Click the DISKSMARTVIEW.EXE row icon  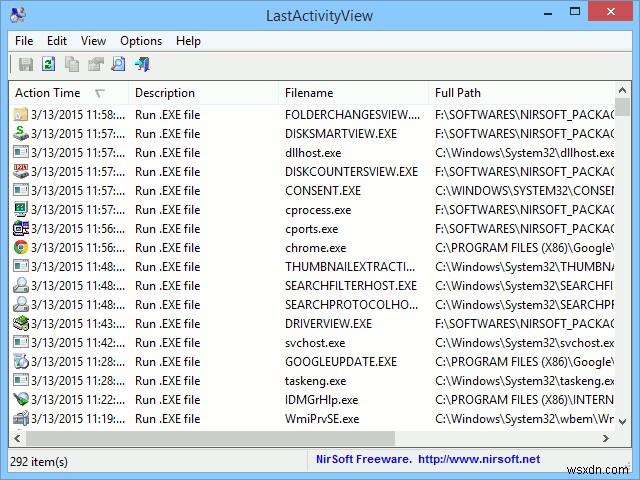click(20, 133)
